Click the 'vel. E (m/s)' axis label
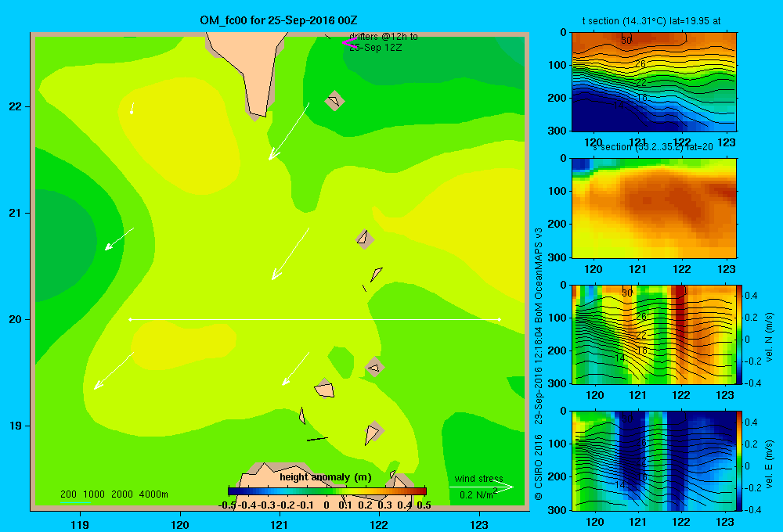The width and height of the screenshot is (783, 532). [769, 464]
